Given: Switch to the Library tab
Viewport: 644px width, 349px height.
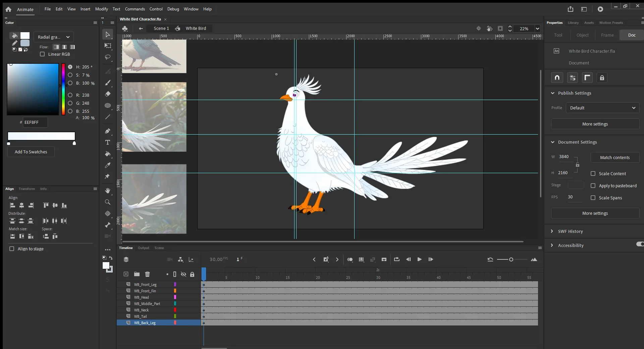Looking at the screenshot, I should (573, 23).
